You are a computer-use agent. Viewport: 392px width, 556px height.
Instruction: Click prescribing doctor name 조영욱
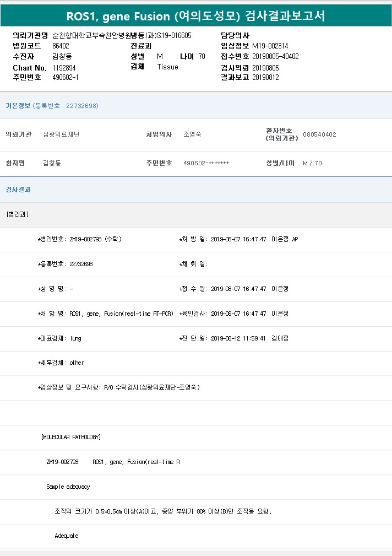coord(192,134)
